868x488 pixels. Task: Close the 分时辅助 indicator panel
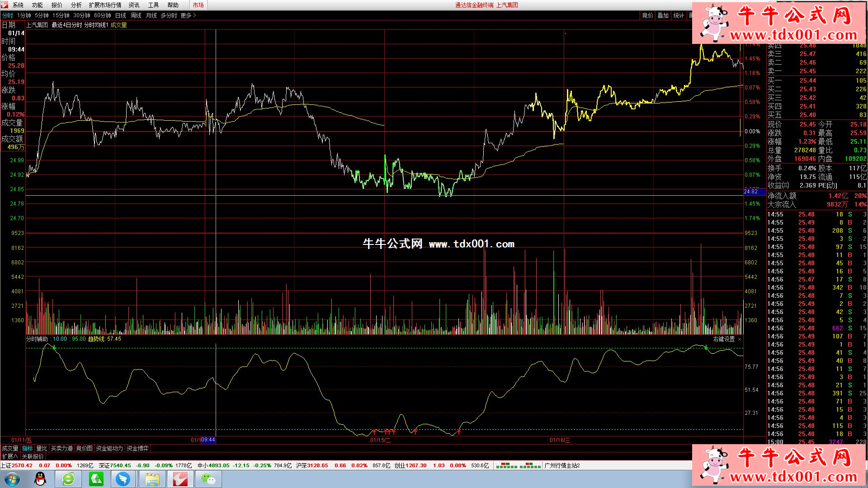[740, 339]
